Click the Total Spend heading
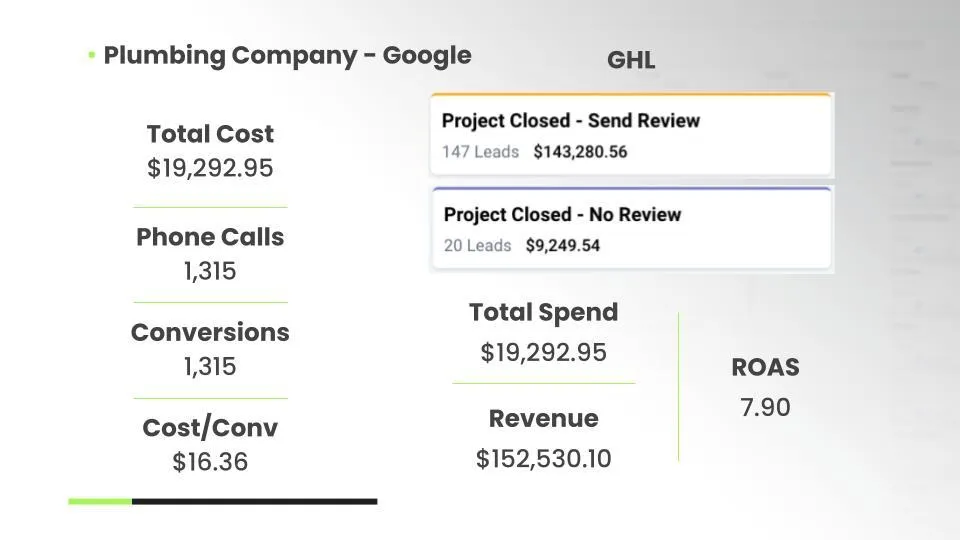The height and width of the screenshot is (540, 960). 543,312
